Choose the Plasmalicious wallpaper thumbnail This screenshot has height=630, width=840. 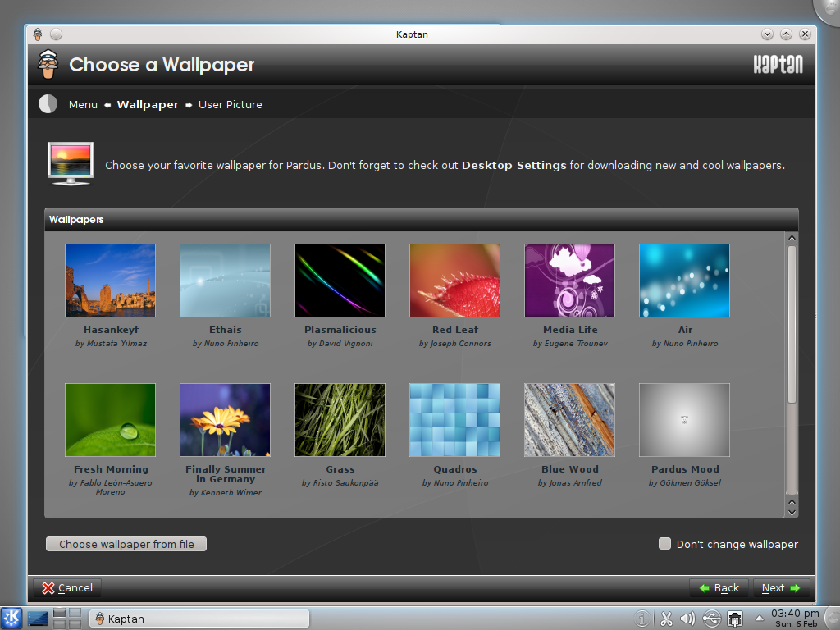pyautogui.click(x=340, y=281)
